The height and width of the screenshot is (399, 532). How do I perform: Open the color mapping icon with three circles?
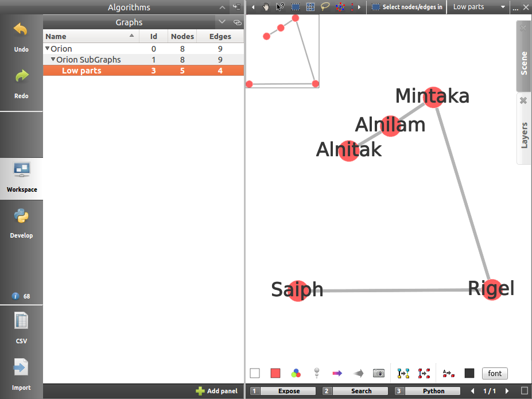pos(296,373)
